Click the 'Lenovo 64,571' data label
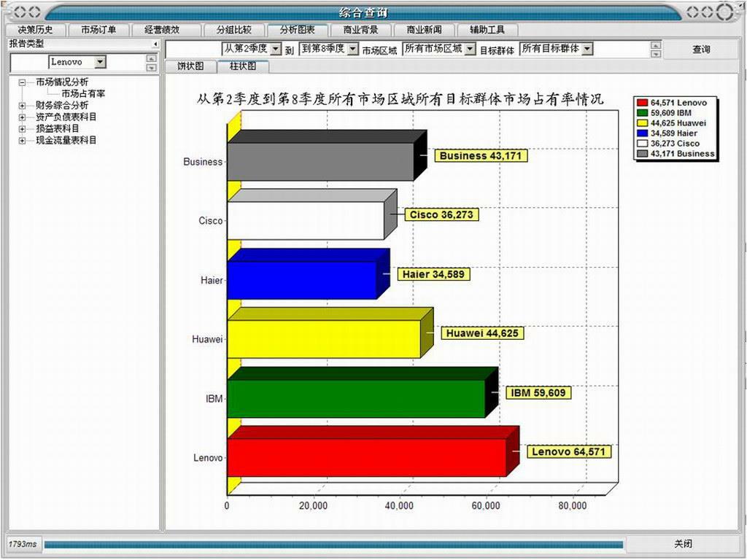 [x=568, y=451]
